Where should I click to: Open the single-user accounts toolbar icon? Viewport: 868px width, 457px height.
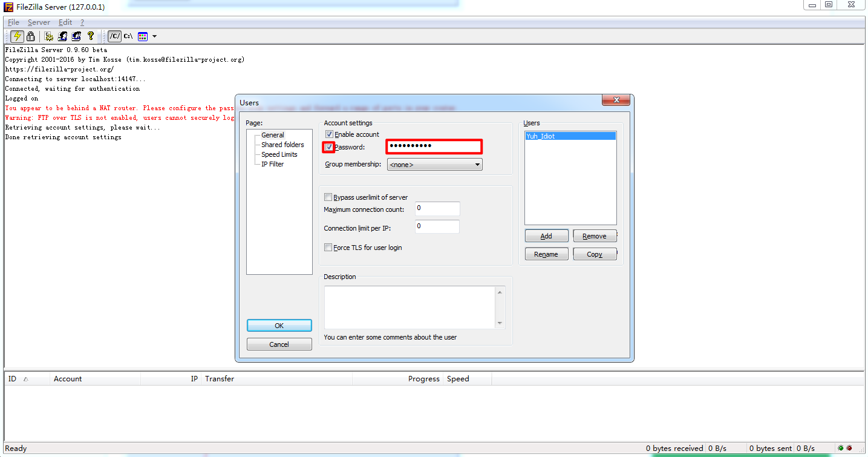(62, 36)
